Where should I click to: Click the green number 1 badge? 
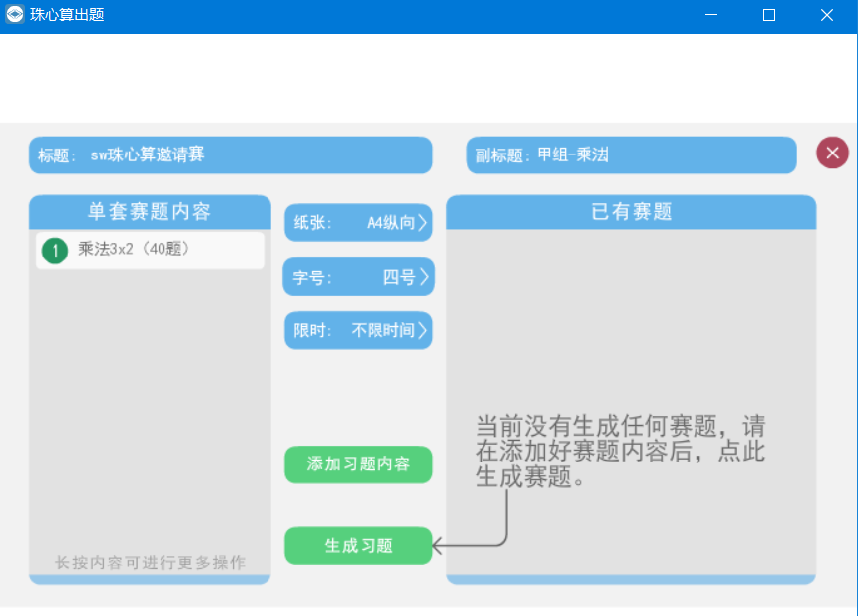[x=54, y=251]
